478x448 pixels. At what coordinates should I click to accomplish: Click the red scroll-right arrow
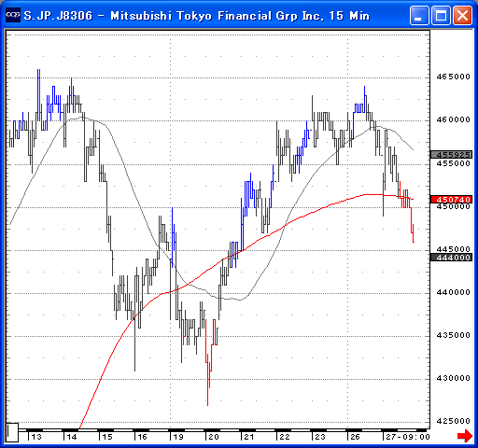[x=465, y=436]
